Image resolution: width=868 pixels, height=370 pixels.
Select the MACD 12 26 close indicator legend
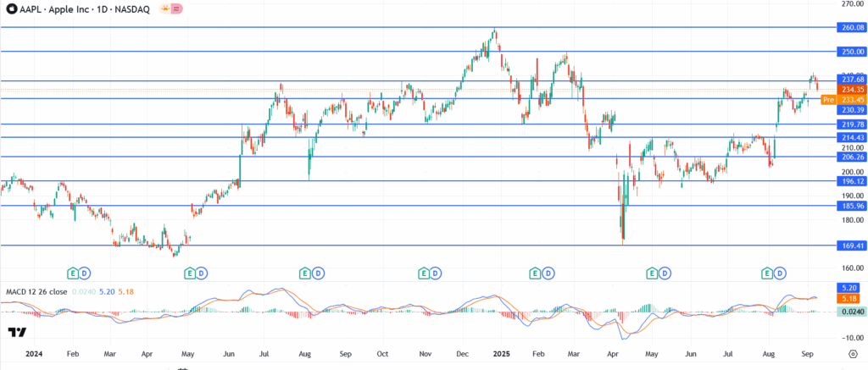click(36, 292)
